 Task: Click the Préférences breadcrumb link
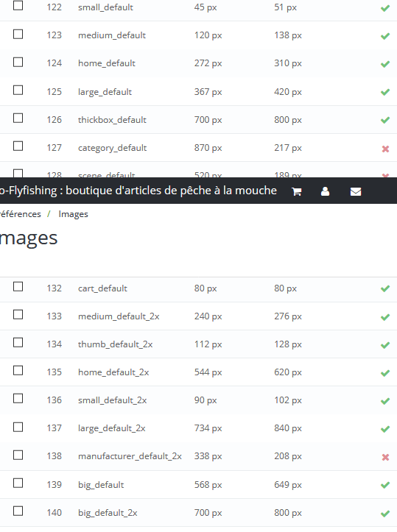click(x=21, y=214)
